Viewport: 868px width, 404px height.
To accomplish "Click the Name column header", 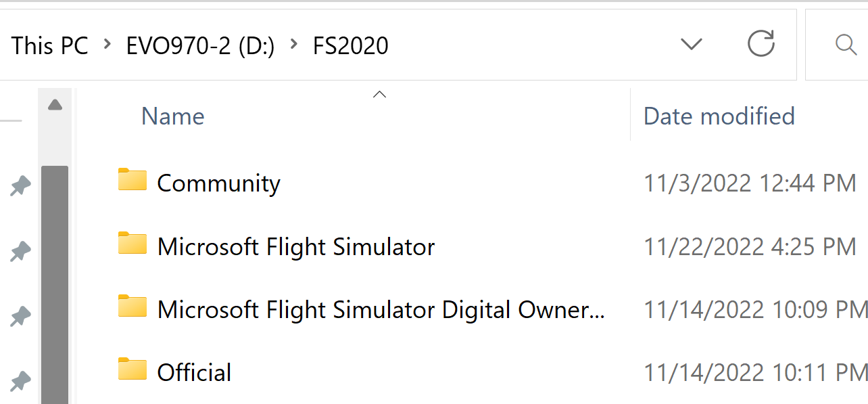I will [x=172, y=116].
